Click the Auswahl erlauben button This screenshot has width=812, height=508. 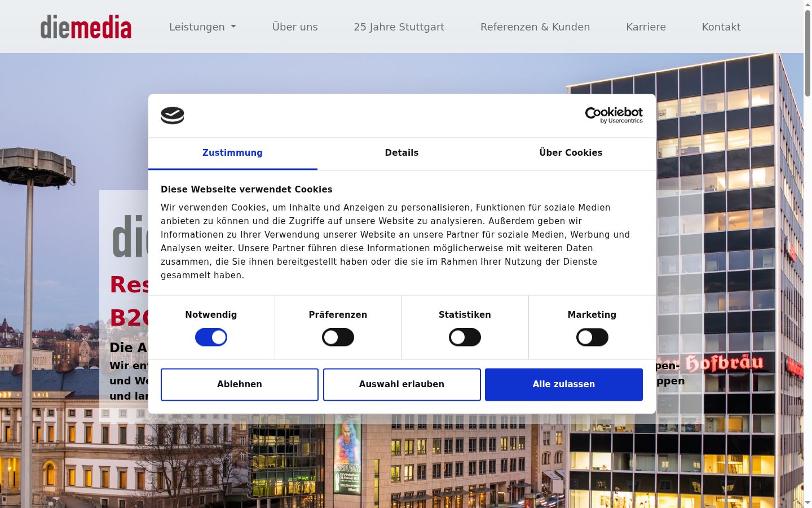click(x=401, y=384)
